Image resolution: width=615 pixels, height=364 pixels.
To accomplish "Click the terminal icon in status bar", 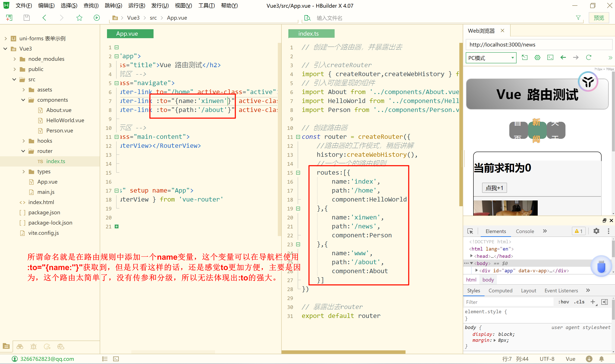I will click(116, 359).
